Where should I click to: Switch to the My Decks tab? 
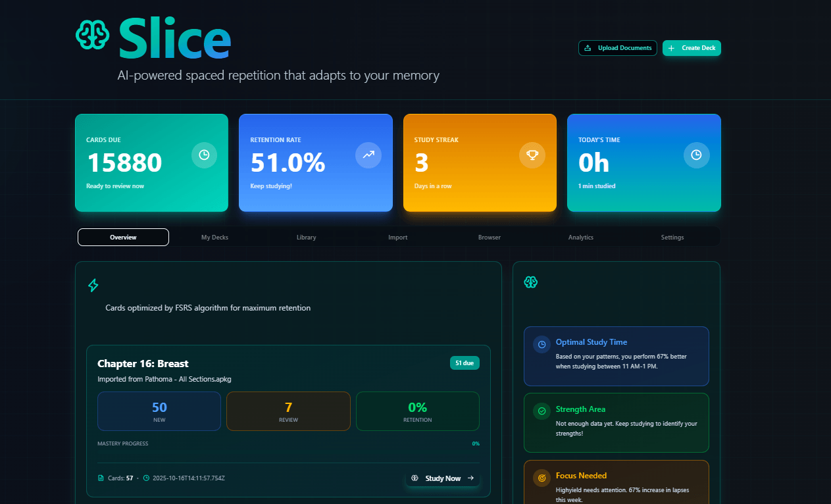click(214, 237)
